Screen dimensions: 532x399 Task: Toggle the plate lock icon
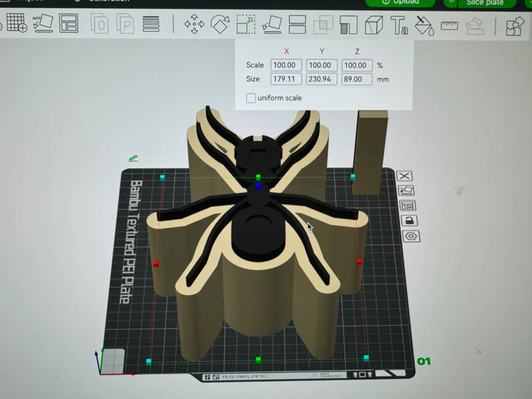click(410, 221)
